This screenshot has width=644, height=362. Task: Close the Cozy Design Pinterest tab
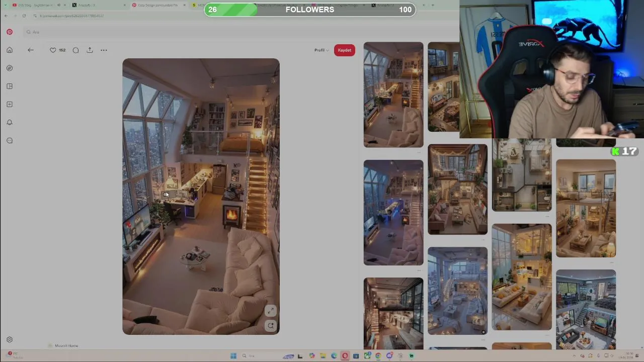coord(184,5)
